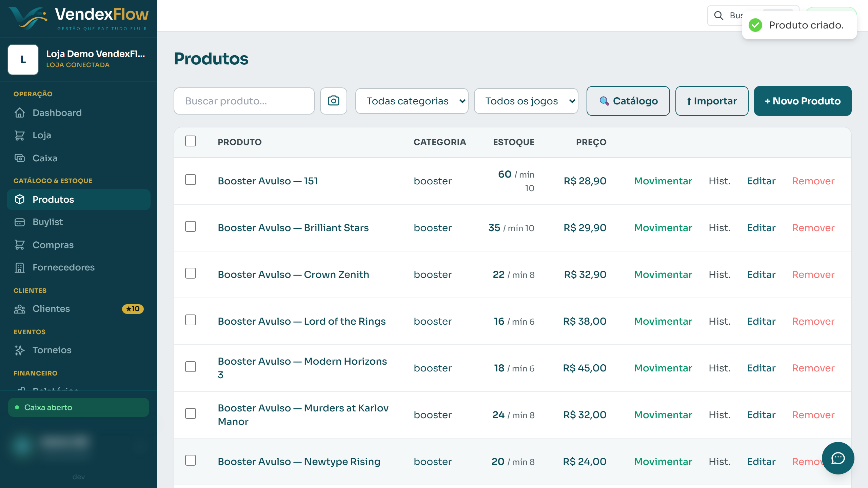Click the Buylist card icon
The height and width of the screenshot is (488, 868).
pos(20,222)
